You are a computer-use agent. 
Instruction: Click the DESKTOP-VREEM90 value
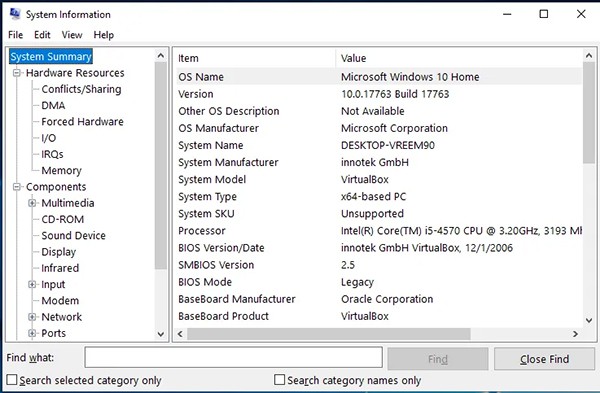click(388, 145)
